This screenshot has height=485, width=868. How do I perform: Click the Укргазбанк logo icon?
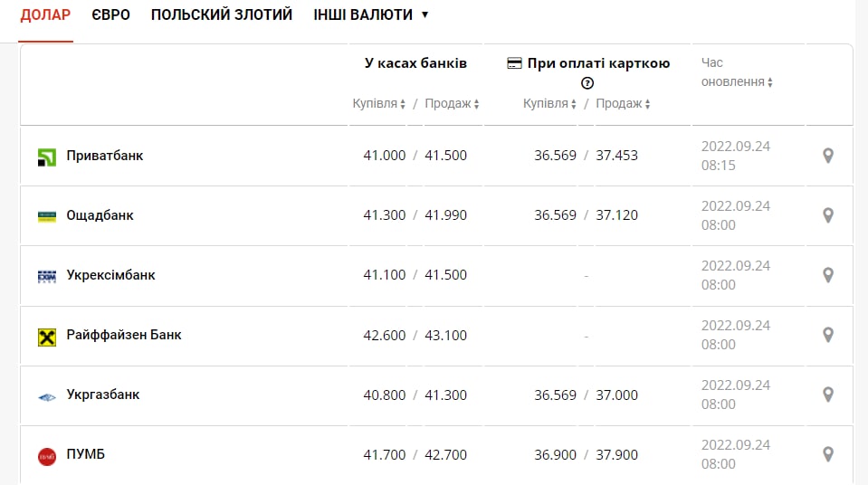pyautogui.click(x=47, y=397)
